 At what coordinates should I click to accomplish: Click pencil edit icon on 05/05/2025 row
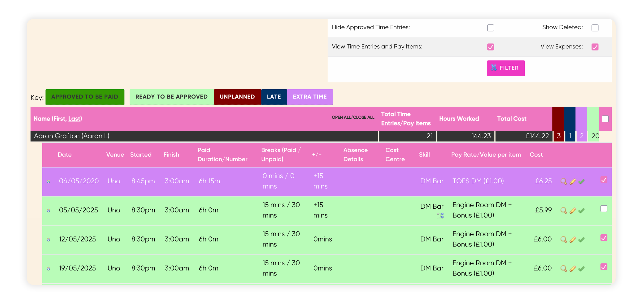pyautogui.click(x=573, y=210)
